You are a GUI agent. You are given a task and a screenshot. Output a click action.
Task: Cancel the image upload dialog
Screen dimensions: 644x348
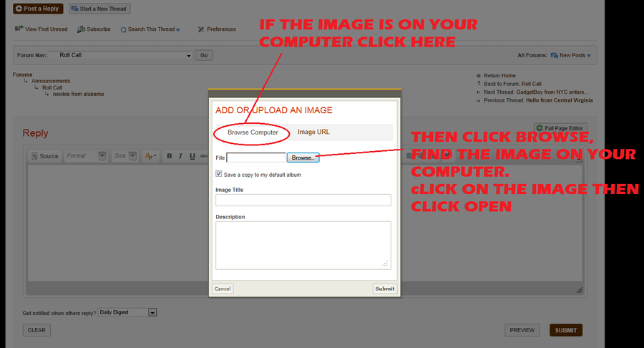point(223,289)
